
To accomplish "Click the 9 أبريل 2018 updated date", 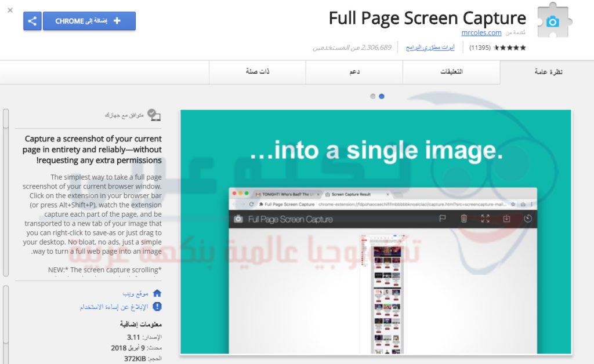I will pos(128,348).
